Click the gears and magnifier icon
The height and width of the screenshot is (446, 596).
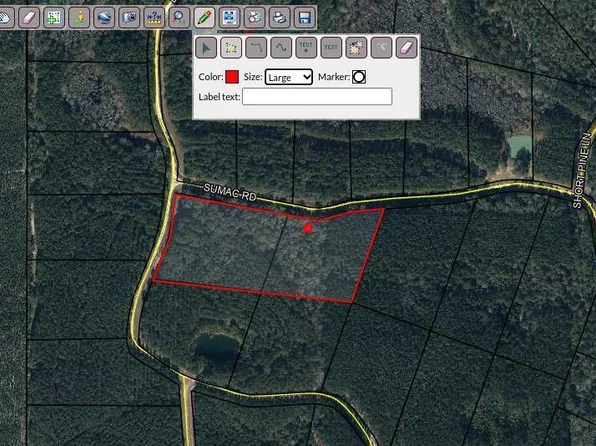(x=255, y=17)
